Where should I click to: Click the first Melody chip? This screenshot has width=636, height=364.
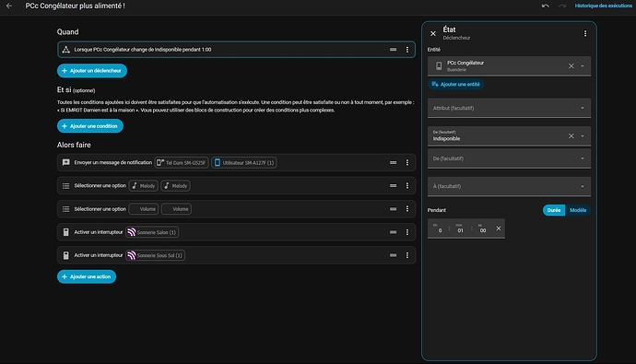(143, 185)
